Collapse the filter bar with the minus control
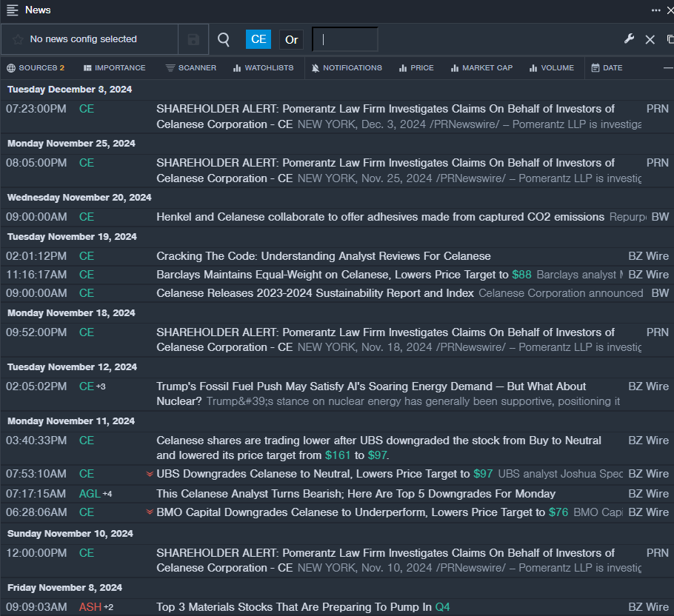Screen dimensions: 674x616 668,68
